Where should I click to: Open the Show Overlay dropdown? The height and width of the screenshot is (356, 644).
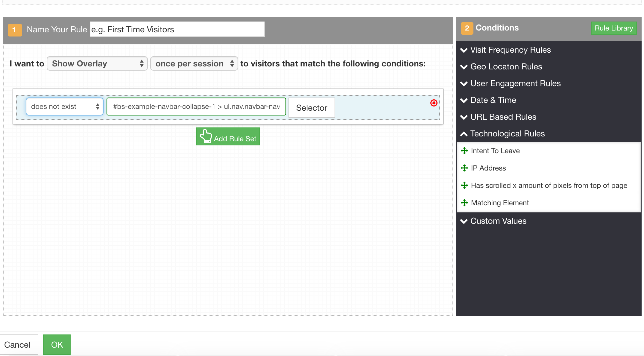(x=97, y=63)
